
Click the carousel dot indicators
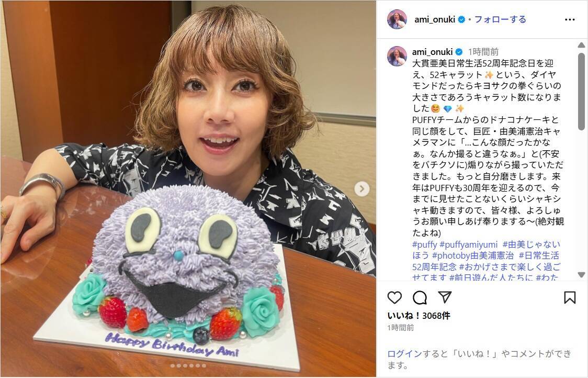pos(188,365)
